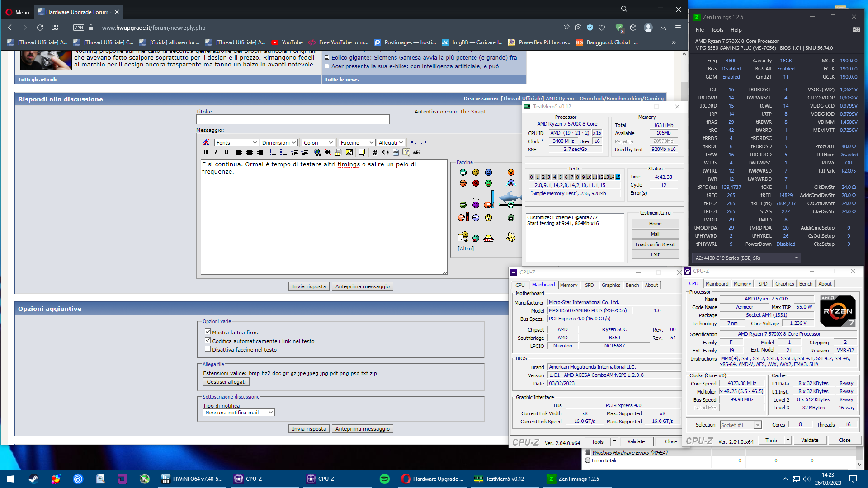The image size is (868, 488).
Task: Undo last edit in message editor
Action: [x=413, y=142]
